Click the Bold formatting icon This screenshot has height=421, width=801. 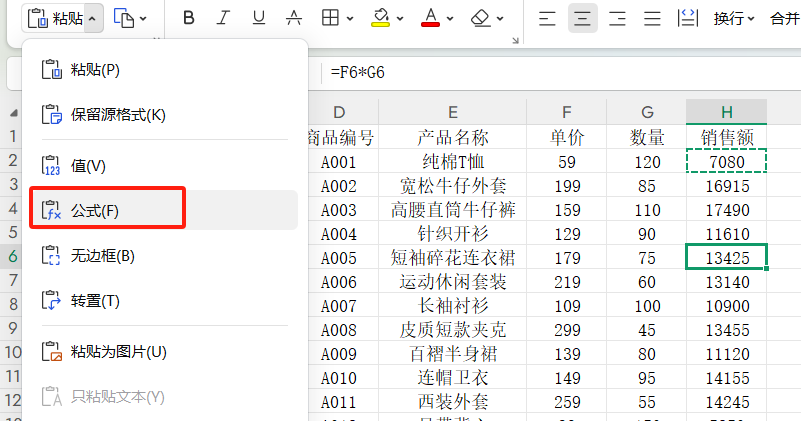tap(189, 18)
